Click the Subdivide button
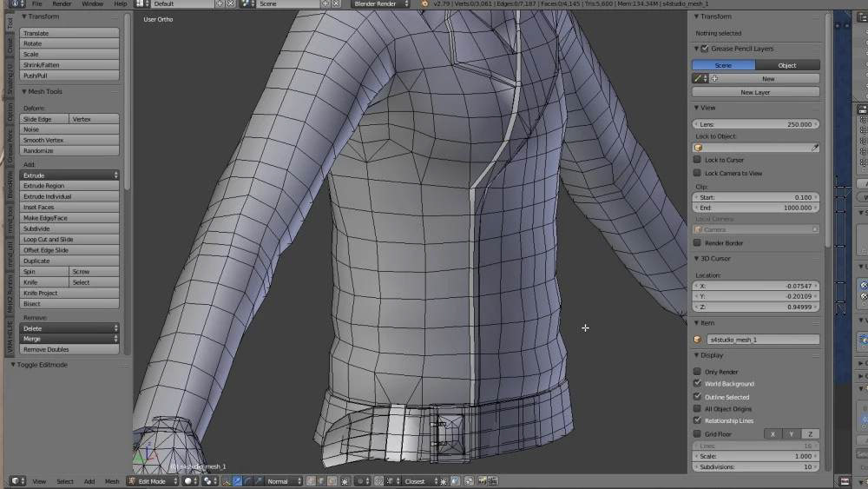Viewport: 868px width, 489px height. (x=69, y=228)
